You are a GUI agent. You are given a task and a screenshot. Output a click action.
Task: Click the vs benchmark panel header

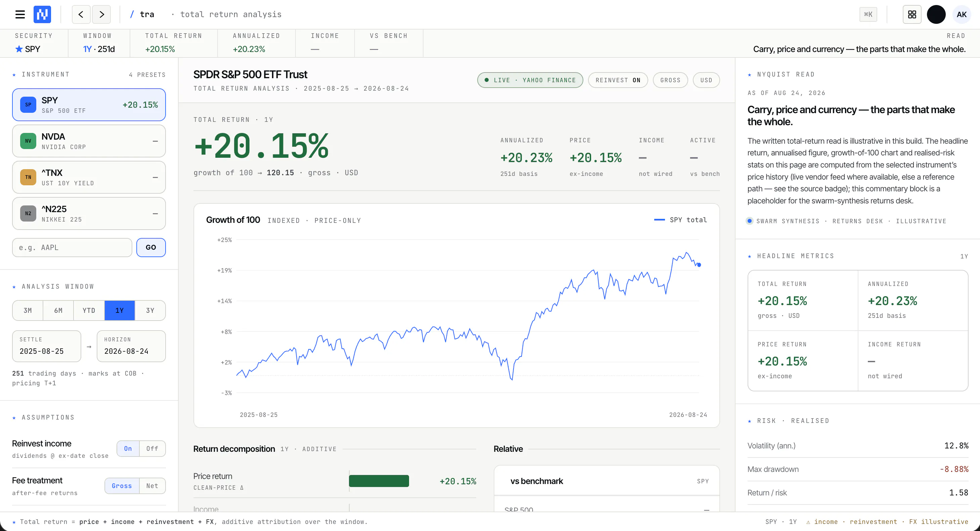(607, 481)
